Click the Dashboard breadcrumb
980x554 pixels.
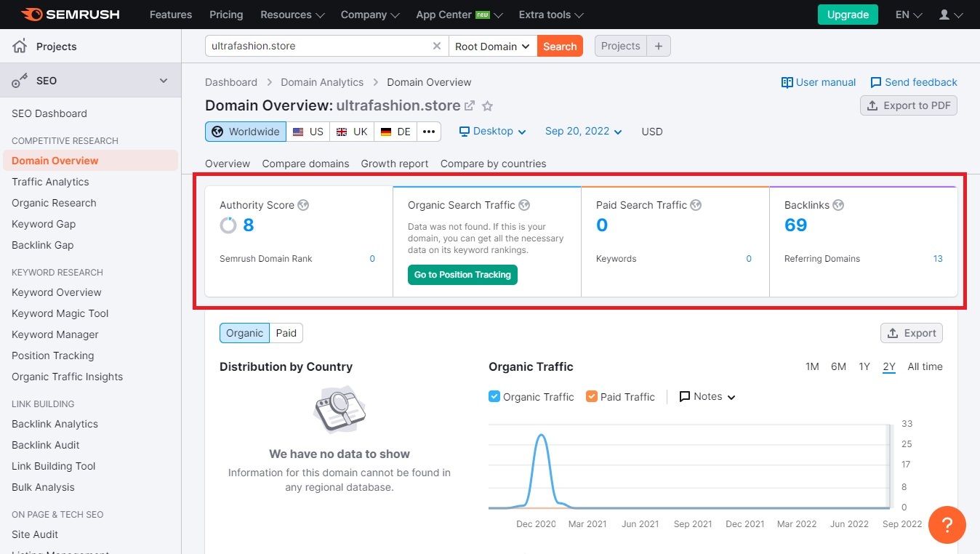tap(231, 82)
